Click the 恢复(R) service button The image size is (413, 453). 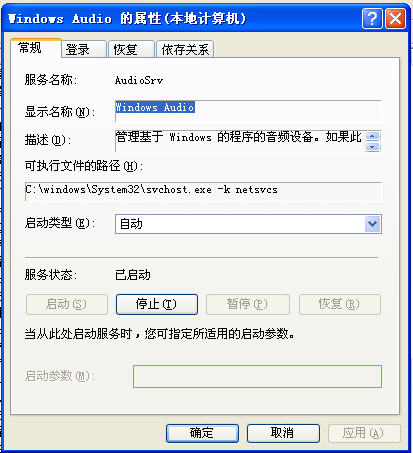[x=340, y=304]
